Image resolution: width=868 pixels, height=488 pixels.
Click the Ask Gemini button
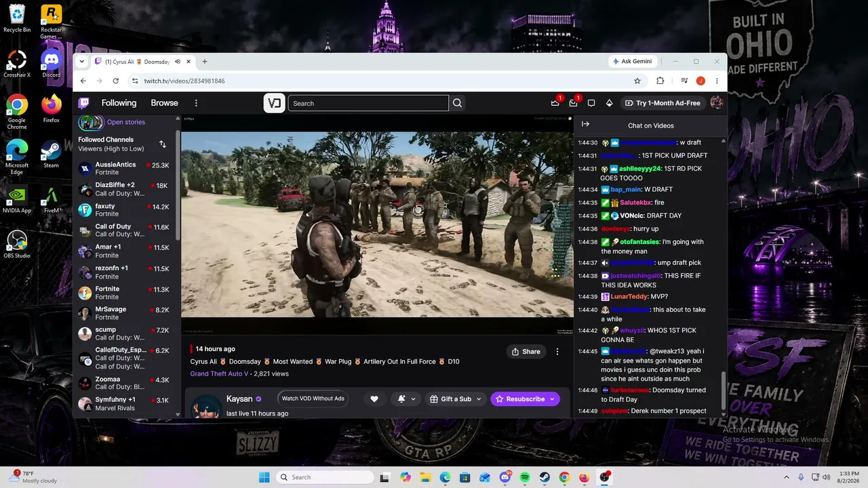tap(632, 61)
